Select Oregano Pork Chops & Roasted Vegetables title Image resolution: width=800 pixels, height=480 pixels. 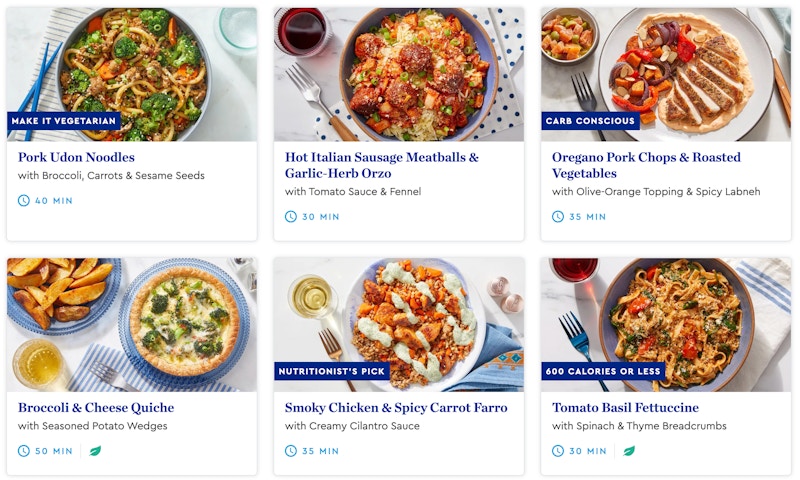tap(646, 166)
